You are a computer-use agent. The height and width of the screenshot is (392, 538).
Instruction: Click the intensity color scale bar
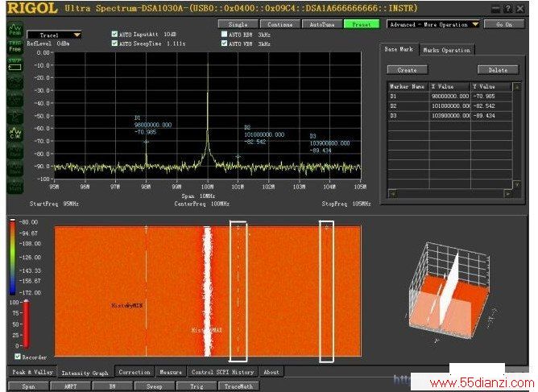pyautogui.click(x=12, y=258)
